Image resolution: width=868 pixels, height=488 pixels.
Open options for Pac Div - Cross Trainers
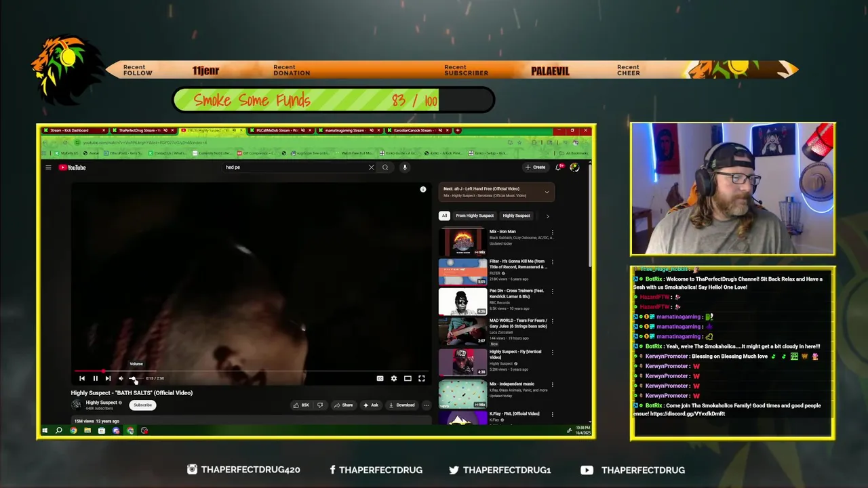(x=552, y=291)
